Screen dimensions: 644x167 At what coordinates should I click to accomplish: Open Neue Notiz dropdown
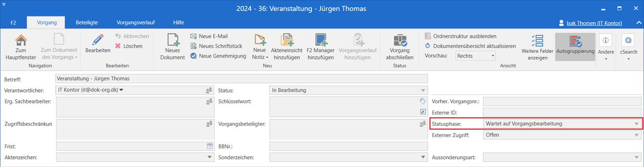click(260, 47)
